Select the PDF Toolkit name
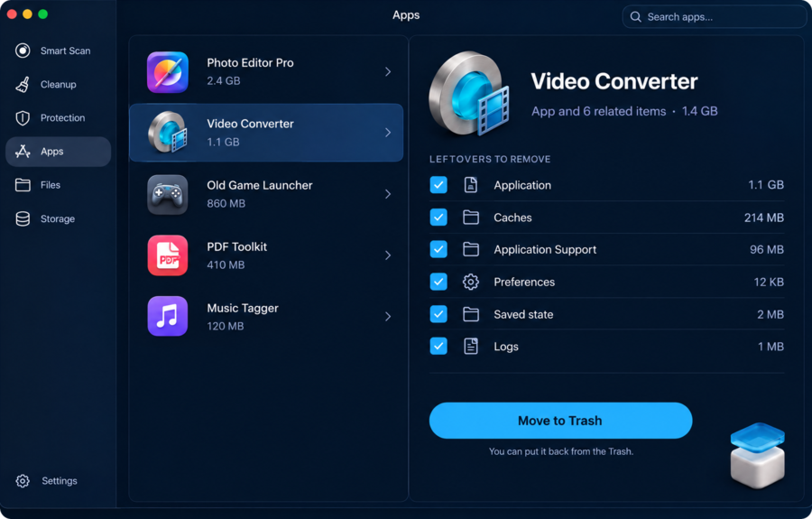This screenshot has height=519, width=812. (x=236, y=246)
